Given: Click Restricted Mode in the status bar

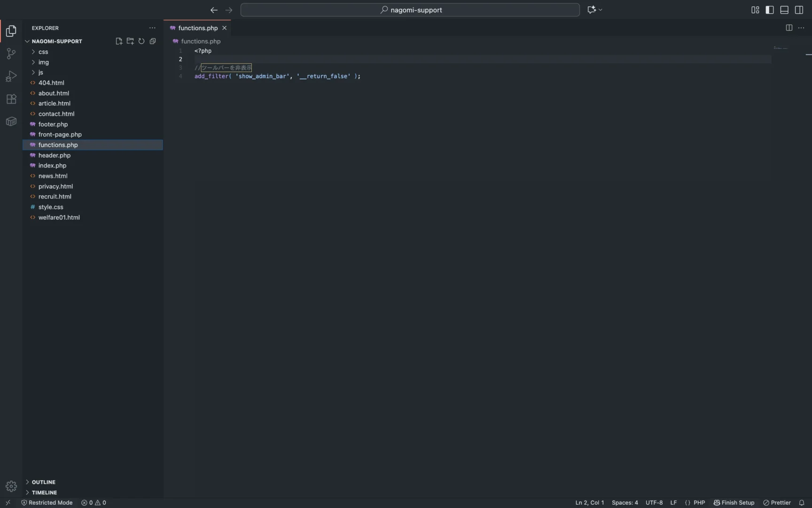Looking at the screenshot, I should 47,502.
